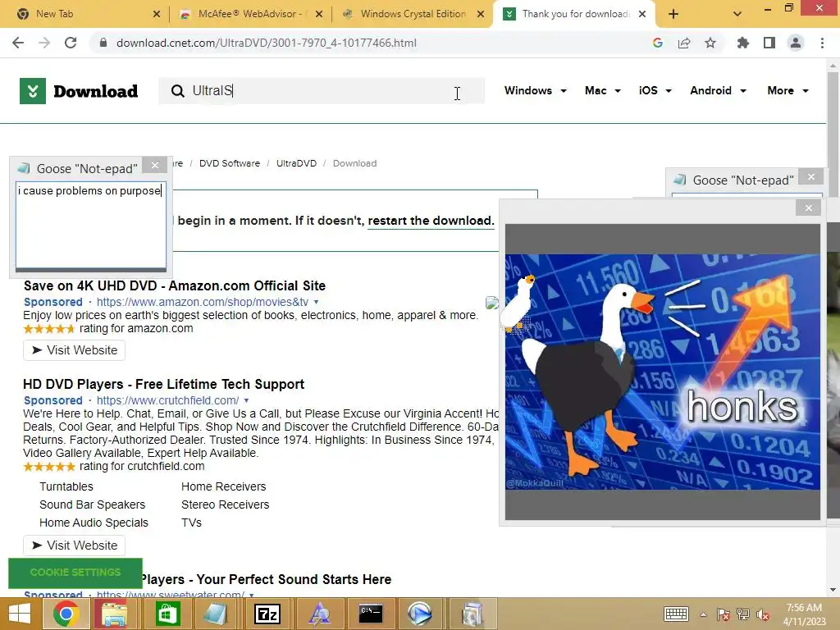Open the tab search chevron
This screenshot has width=840, height=630.
coord(737,14)
